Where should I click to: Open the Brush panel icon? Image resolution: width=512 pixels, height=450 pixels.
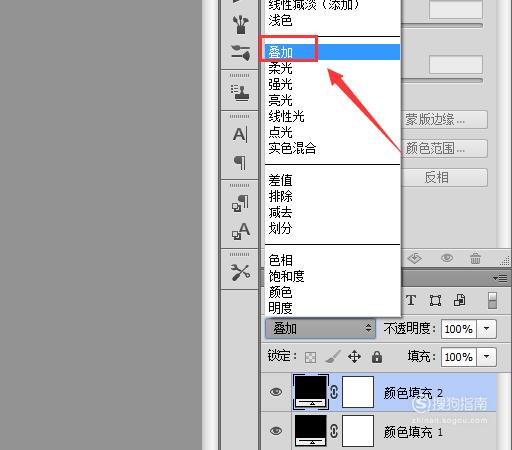coord(240,25)
